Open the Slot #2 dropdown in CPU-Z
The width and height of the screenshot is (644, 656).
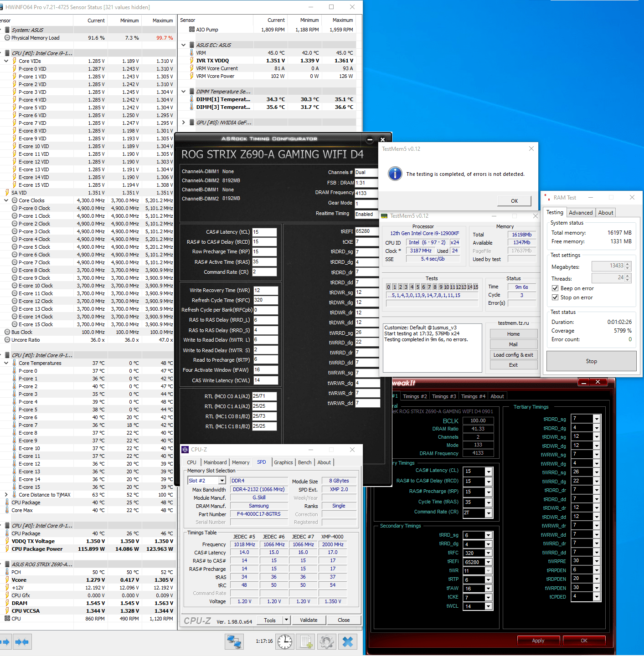coord(222,481)
